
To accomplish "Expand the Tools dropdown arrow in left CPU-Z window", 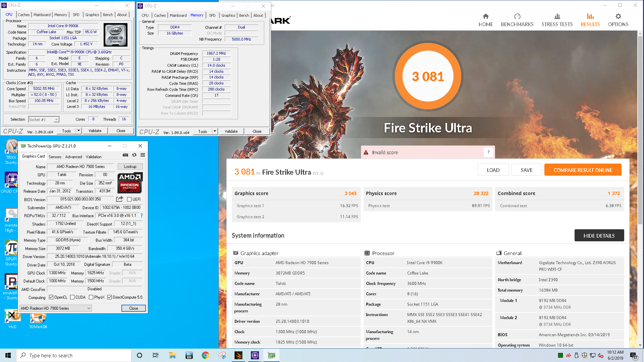I will (x=78, y=131).
